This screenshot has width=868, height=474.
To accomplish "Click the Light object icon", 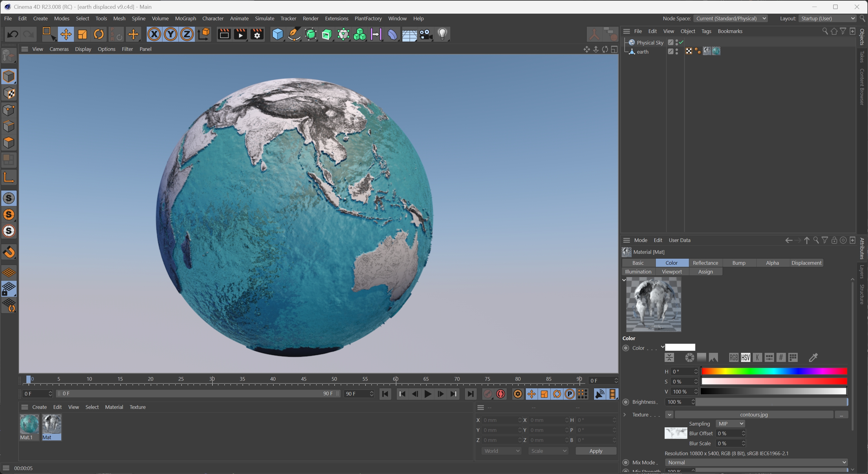I will coord(442,34).
